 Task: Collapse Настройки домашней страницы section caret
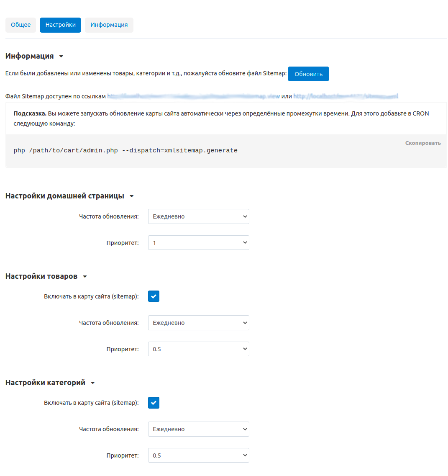point(131,196)
